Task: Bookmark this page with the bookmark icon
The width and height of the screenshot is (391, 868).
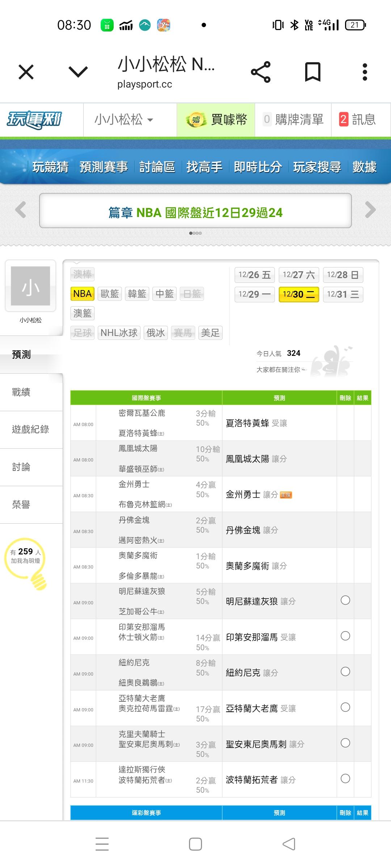Action: point(312,72)
